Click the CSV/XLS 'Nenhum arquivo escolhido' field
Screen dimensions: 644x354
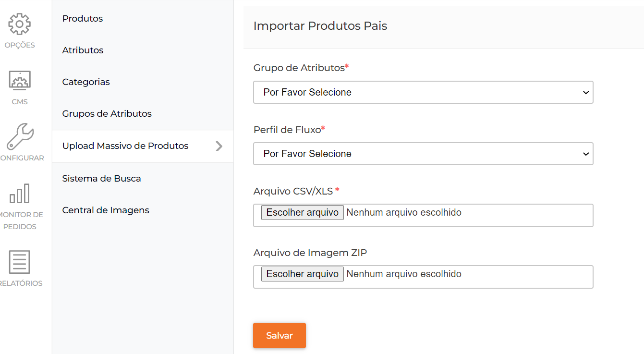pyautogui.click(x=404, y=212)
